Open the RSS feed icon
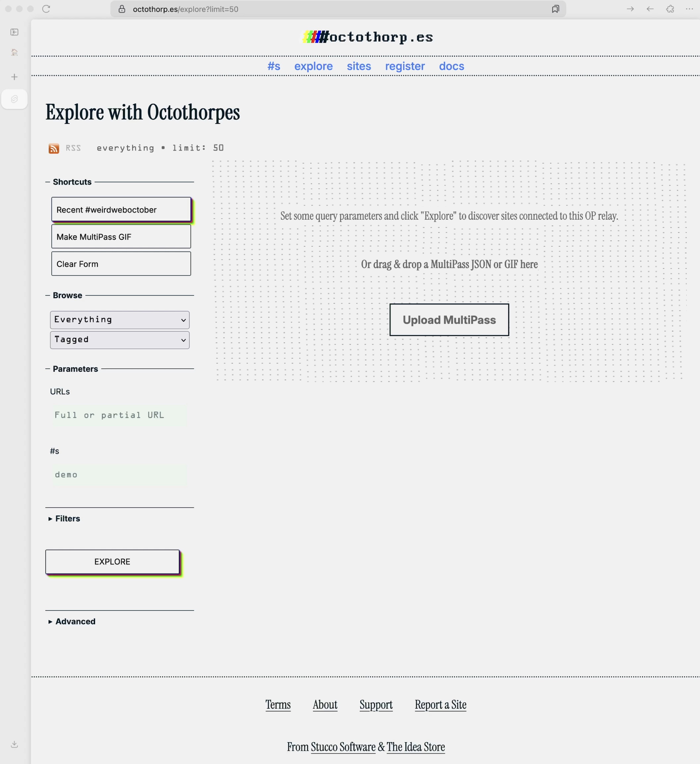Viewport: 700px width, 764px height. pos(54,148)
